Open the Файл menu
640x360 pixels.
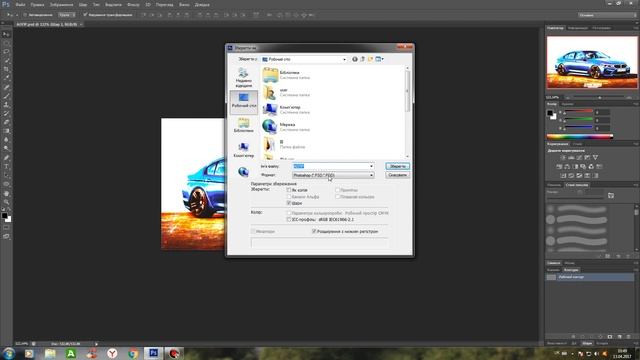[20, 4]
